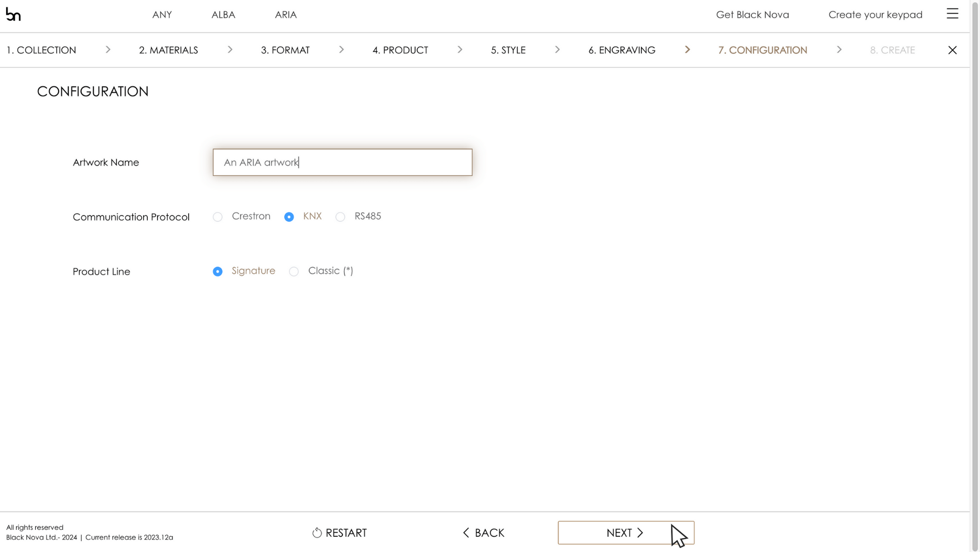Go back to the 2. MATERIALS step
This screenshot has width=980, height=552.
pos(168,50)
